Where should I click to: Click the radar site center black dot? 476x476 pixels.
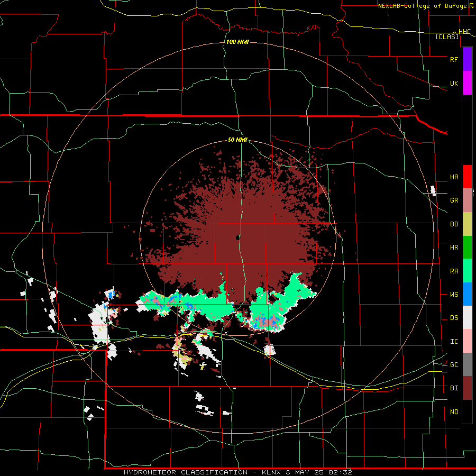click(237, 239)
